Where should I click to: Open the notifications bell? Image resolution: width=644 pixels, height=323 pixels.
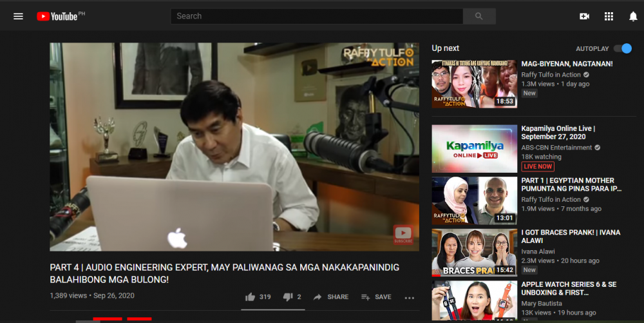click(633, 16)
